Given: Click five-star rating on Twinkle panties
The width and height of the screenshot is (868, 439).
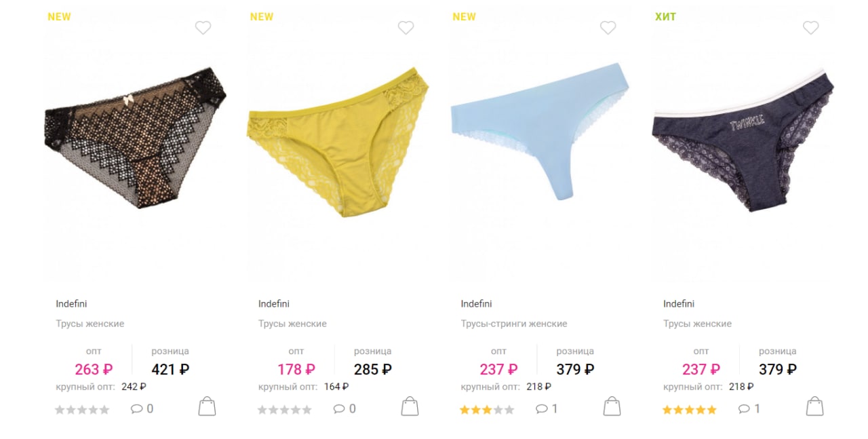Looking at the screenshot, I should (689, 410).
